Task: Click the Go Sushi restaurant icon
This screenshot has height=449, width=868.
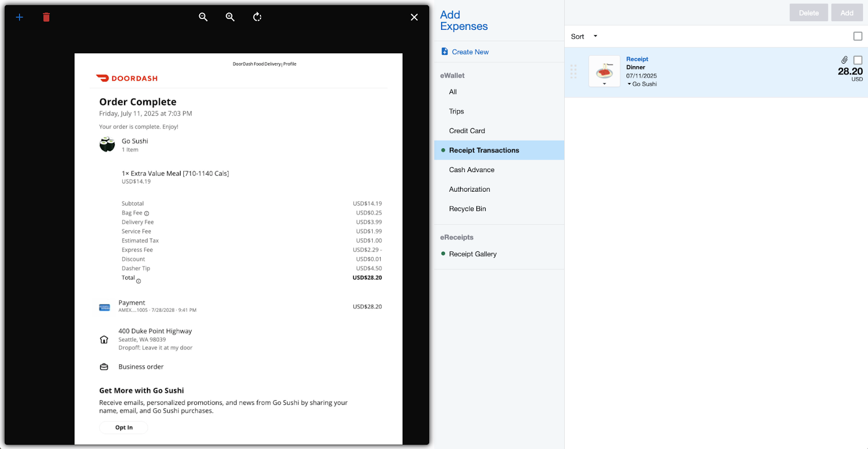Action: tap(107, 144)
